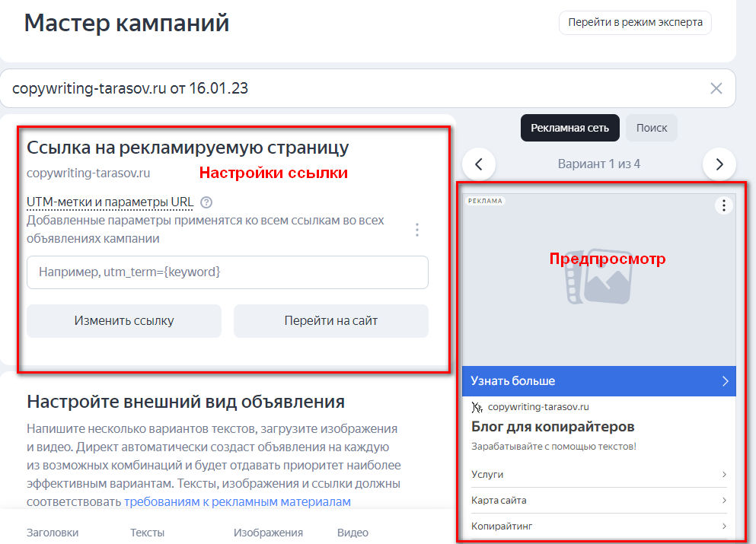Viewport: 756px width, 544px height.
Task: Open ad preview three-dot options menu
Action: pyautogui.click(x=724, y=205)
